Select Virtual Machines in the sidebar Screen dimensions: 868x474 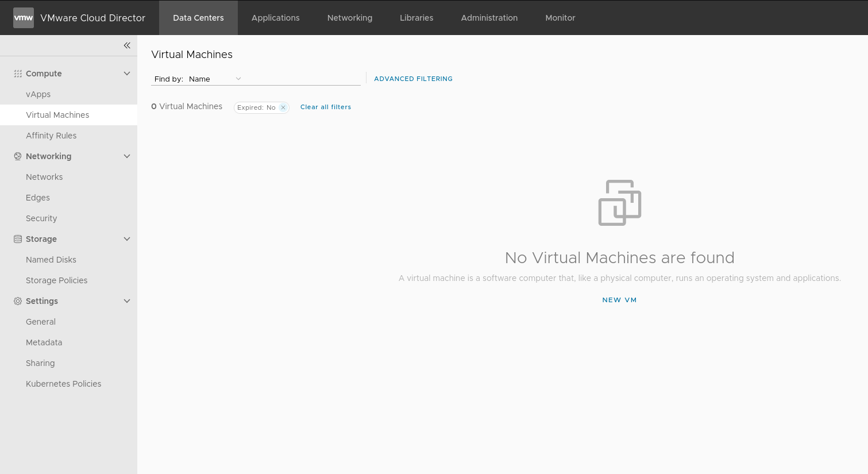(69, 115)
